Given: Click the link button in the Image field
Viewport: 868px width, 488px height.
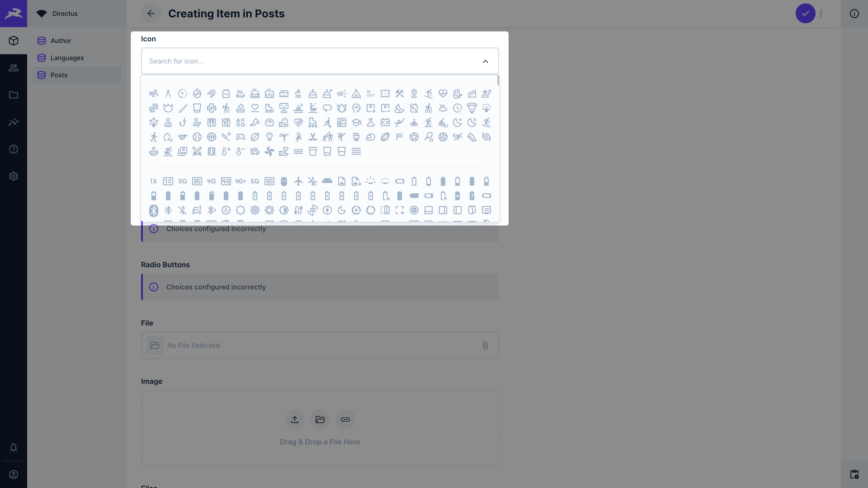Looking at the screenshot, I should (x=345, y=419).
